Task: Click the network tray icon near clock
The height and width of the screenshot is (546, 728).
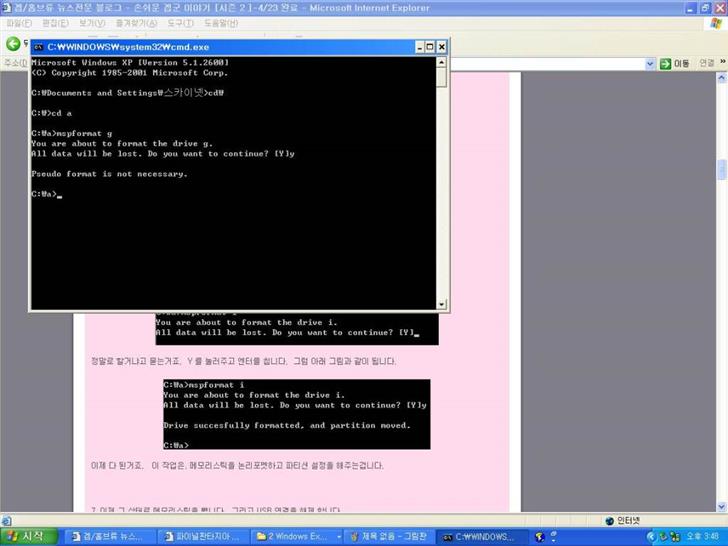Action: click(x=678, y=537)
